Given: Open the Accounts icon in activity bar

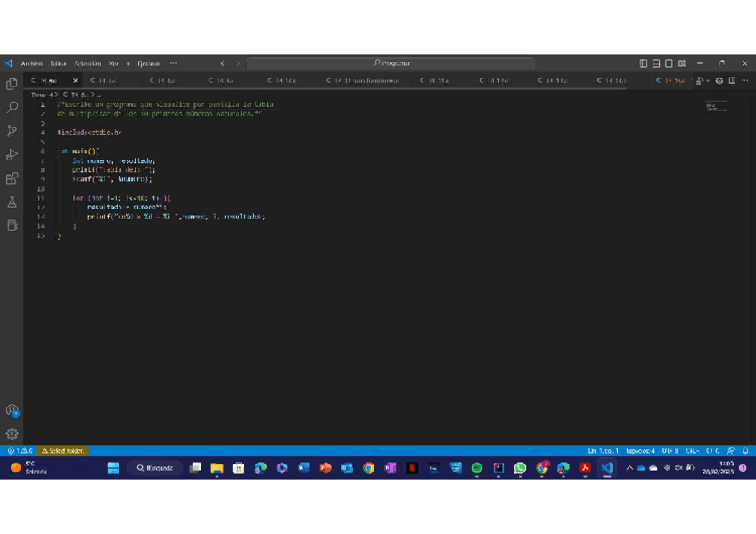Looking at the screenshot, I should (12, 411).
